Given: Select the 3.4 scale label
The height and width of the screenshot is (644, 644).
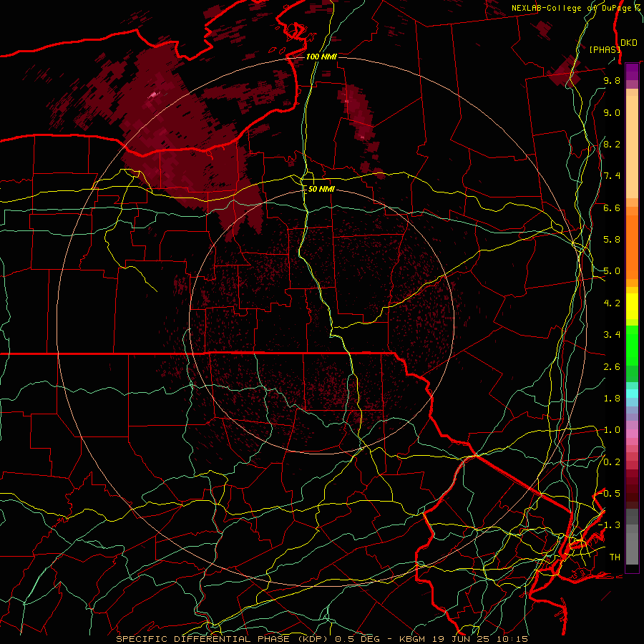Looking at the screenshot, I should pos(612,335).
